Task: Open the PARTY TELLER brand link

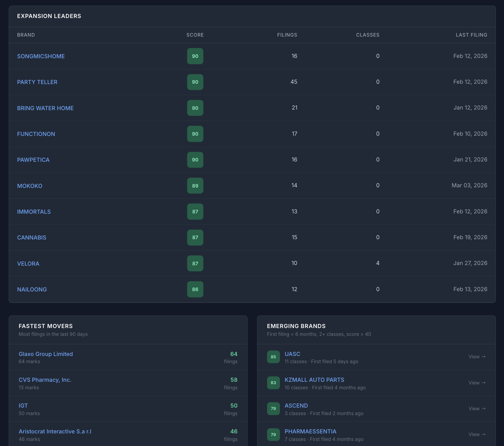Action: [x=37, y=82]
